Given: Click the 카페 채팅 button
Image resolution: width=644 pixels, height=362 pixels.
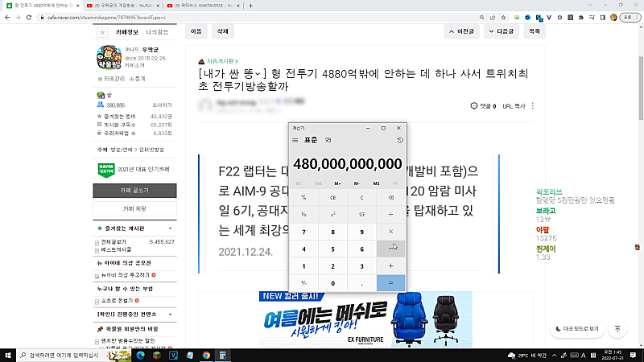Looking at the screenshot, I should point(134,209).
